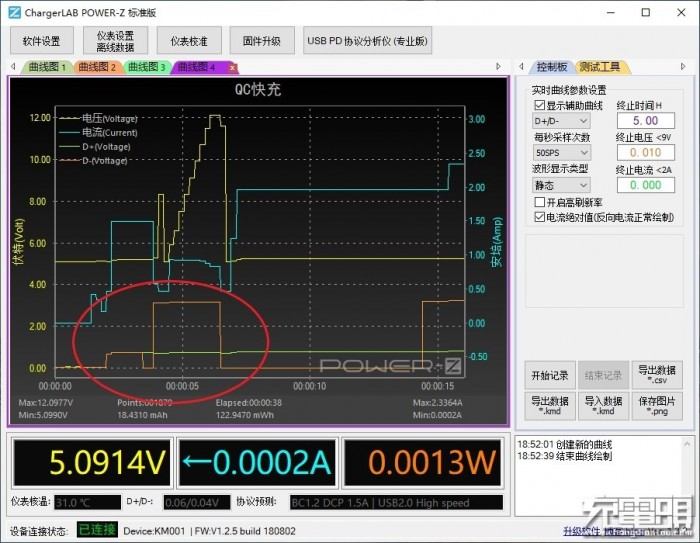Viewport: 700px width, 543px height.
Task: Click the 0.06/0.04V D+/D- value
Action: pos(197,502)
